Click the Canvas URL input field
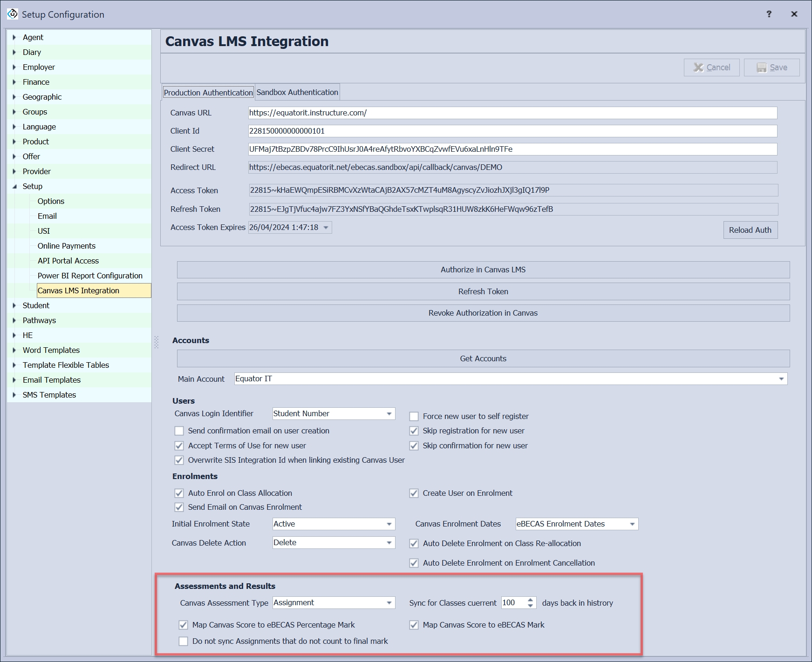This screenshot has height=662, width=812. (x=512, y=113)
